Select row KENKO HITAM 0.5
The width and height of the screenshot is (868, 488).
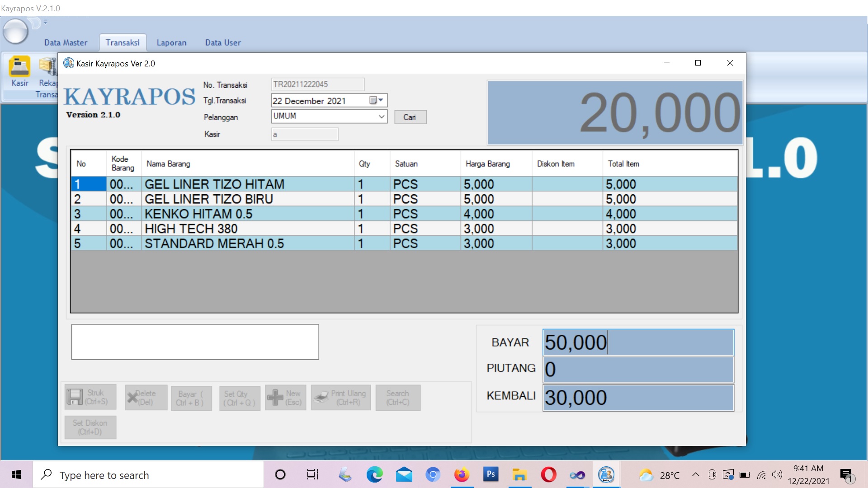tap(404, 214)
